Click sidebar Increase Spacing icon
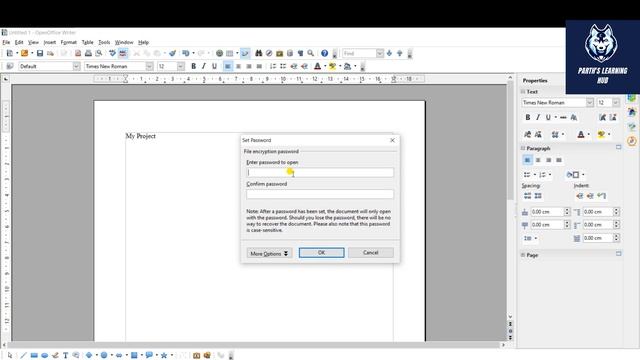The image size is (640, 360). (x=527, y=196)
